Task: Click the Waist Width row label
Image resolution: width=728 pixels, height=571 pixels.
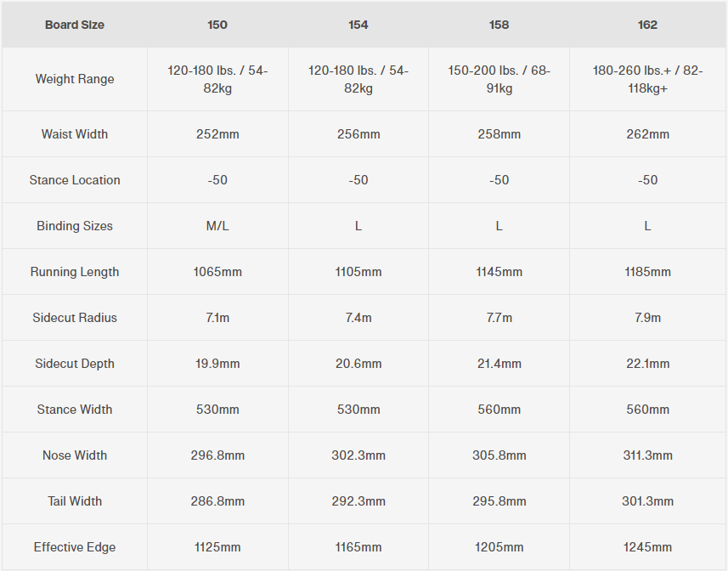Action: click(x=75, y=134)
